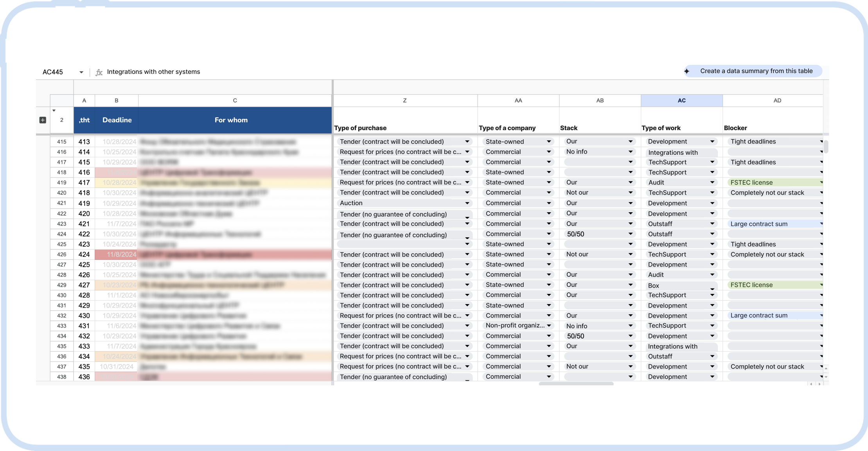Viewport: 868px width, 451px height.
Task: Open the Type of purchase dropdown showing Auction
Action: pos(467,203)
